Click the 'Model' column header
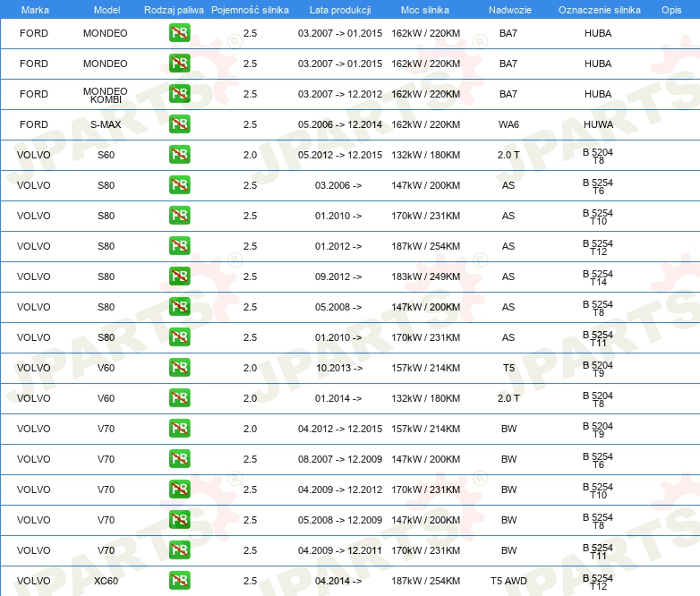This screenshot has height=596, width=700. [107, 10]
